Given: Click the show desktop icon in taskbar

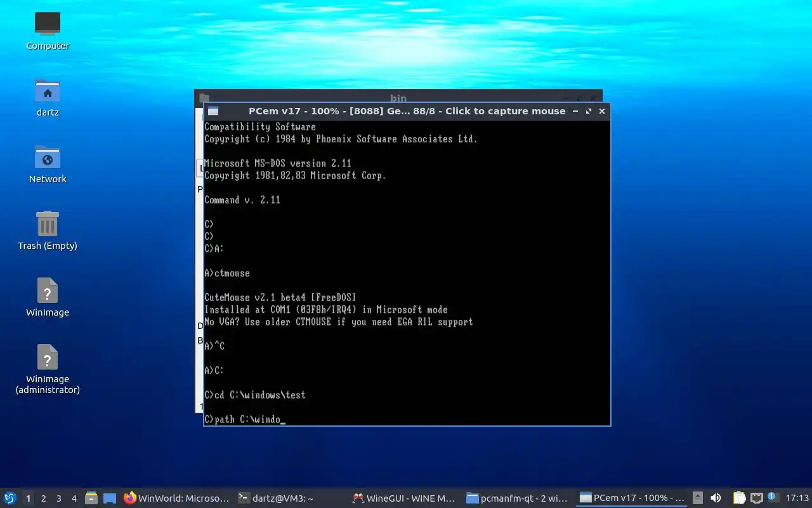Looking at the screenshot, I should (x=110, y=498).
